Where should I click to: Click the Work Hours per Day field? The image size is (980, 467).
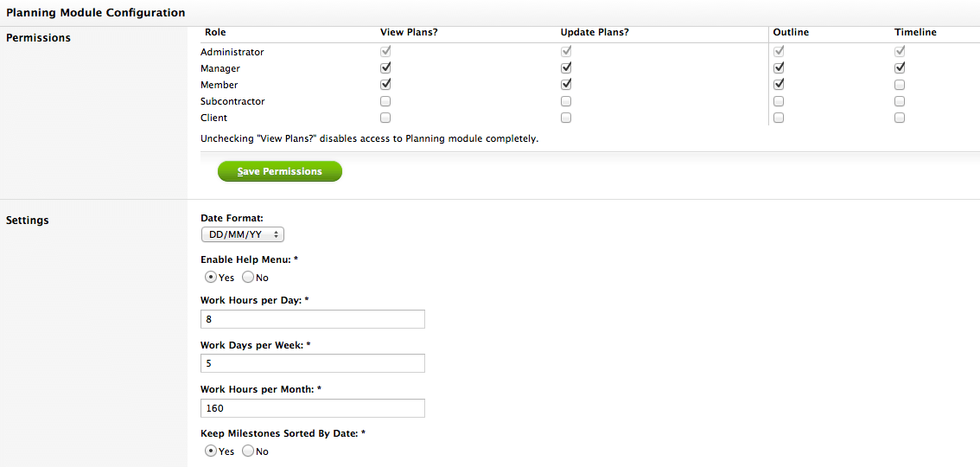click(313, 319)
